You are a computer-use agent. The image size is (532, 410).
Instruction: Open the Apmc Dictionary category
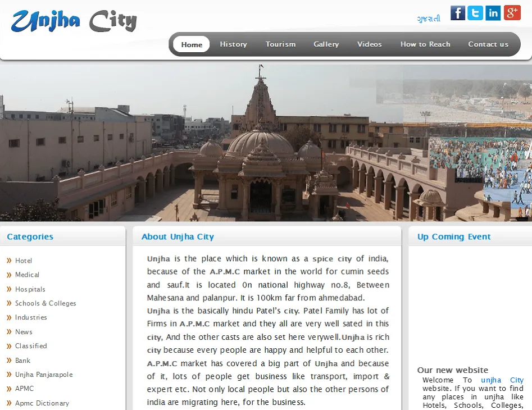click(x=42, y=403)
